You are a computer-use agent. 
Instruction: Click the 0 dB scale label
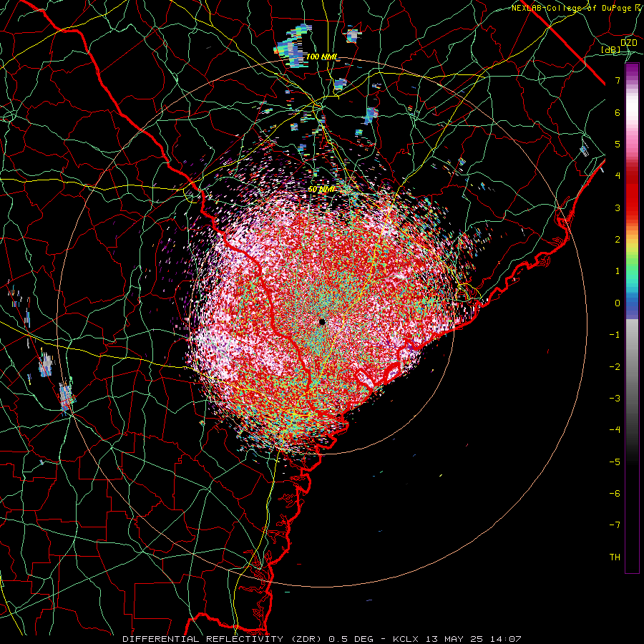618,303
